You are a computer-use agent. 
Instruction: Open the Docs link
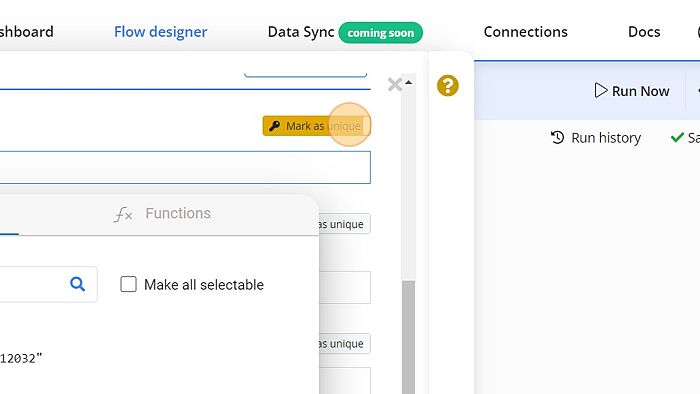click(x=644, y=32)
